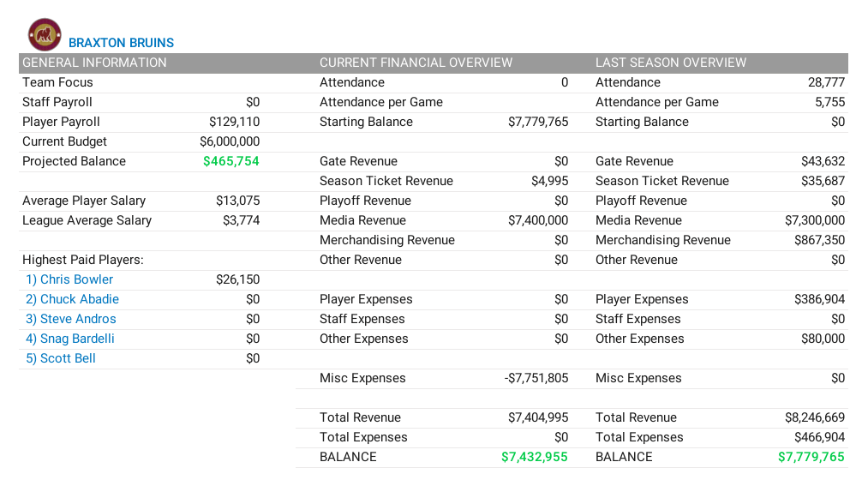Click the General Information section header
The image size is (868, 480).
click(x=94, y=63)
